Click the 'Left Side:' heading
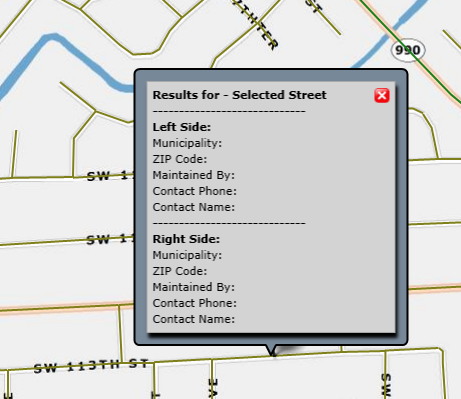This screenshot has width=461, height=399. (182, 127)
